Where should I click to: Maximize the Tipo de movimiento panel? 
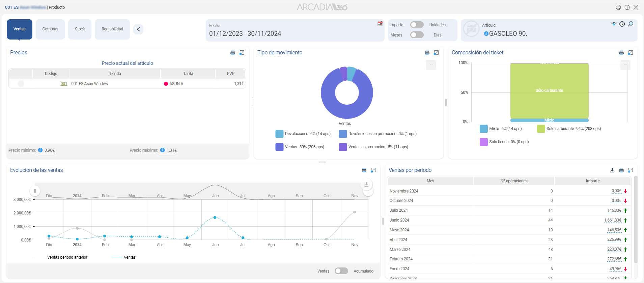(436, 53)
